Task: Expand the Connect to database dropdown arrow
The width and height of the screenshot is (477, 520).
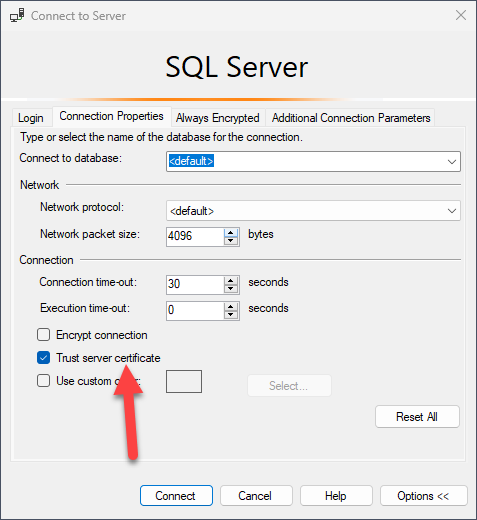Action: coord(452,162)
